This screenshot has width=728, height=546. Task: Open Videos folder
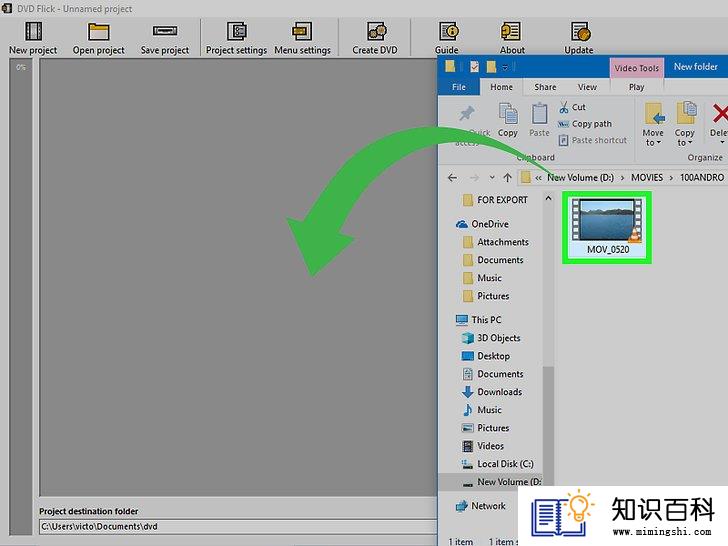[483, 446]
